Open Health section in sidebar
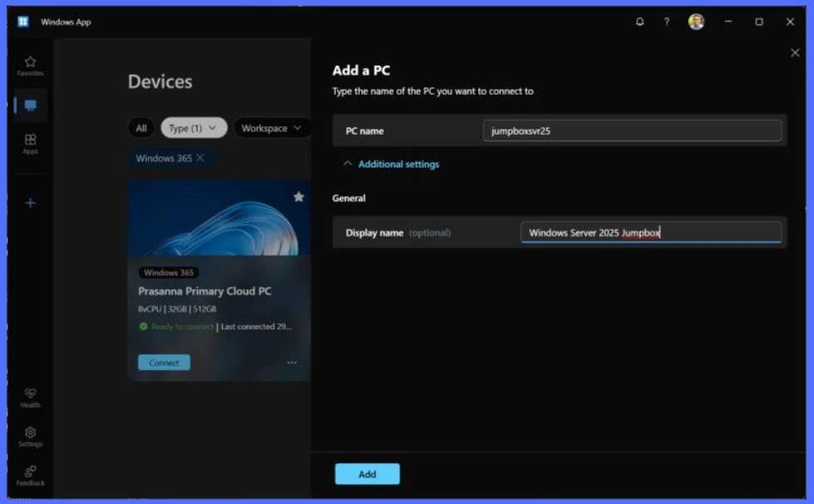The width and height of the screenshot is (814, 504). 30,398
